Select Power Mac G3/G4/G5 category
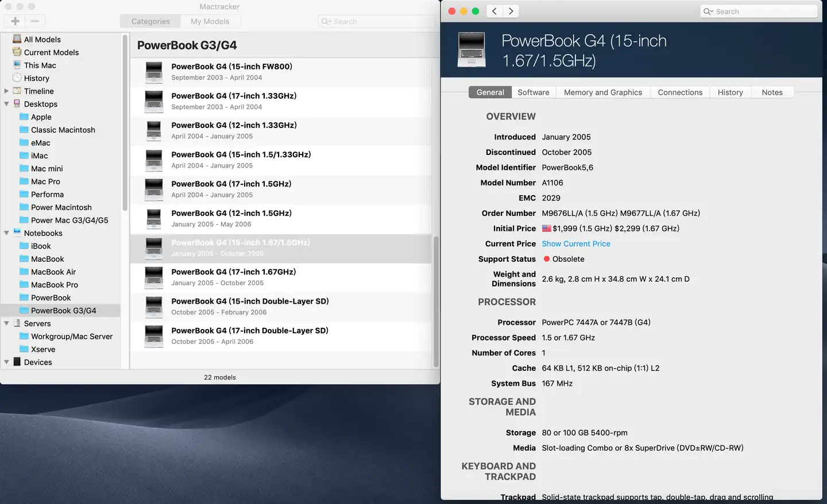 [x=69, y=220]
